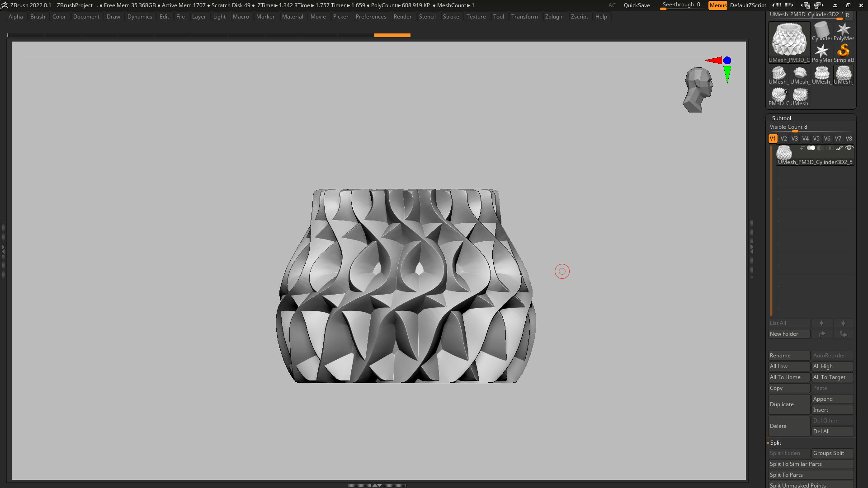The width and height of the screenshot is (868, 488).
Task: Open the Brush menu
Action: tap(38, 17)
